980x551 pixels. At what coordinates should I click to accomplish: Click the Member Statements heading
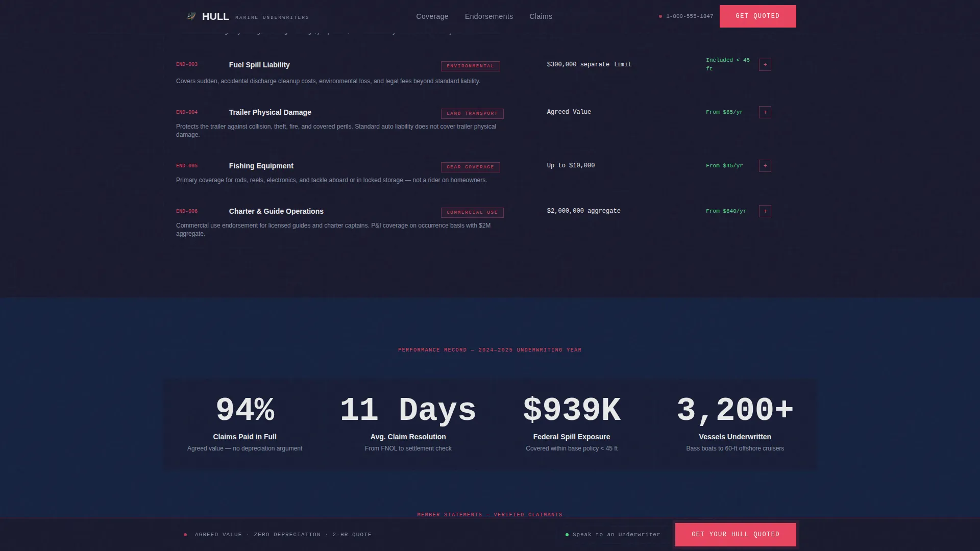click(x=490, y=515)
